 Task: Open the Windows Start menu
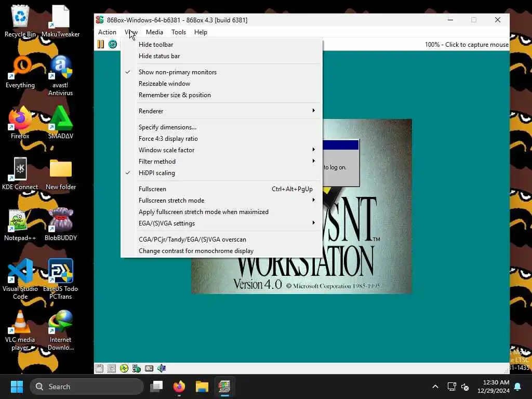(17, 387)
